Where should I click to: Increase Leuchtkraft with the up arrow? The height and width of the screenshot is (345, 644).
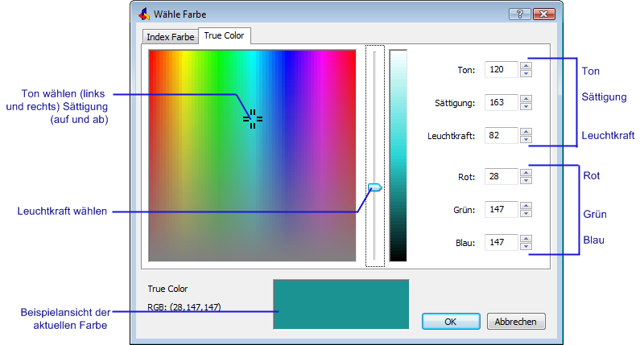click(526, 131)
